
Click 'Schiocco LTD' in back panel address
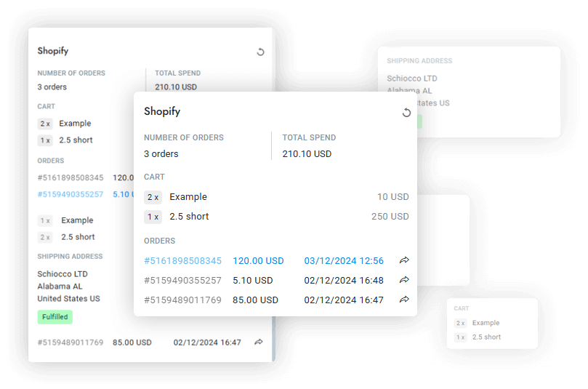(63, 274)
